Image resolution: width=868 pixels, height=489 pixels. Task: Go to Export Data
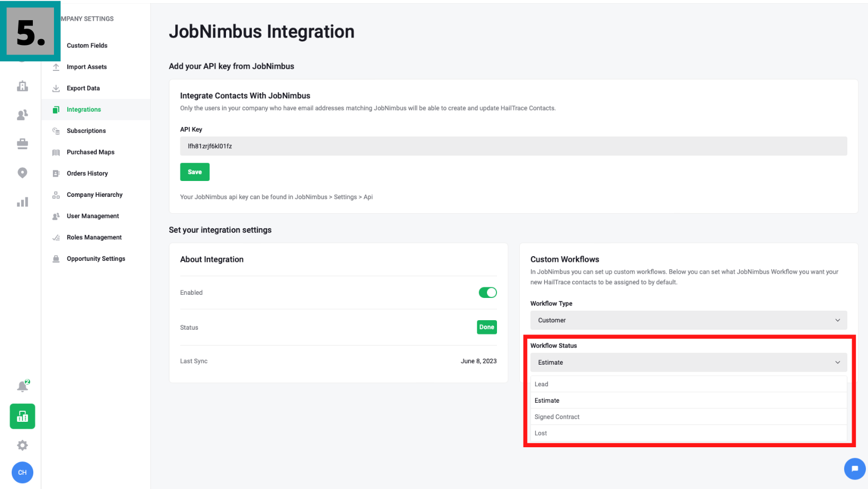pyautogui.click(x=83, y=88)
